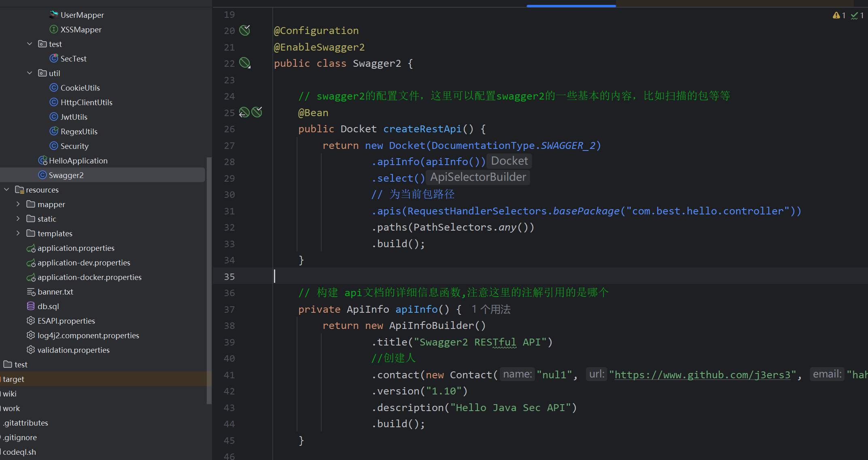Select the wiki folder
The width and height of the screenshot is (868, 460).
10,394
